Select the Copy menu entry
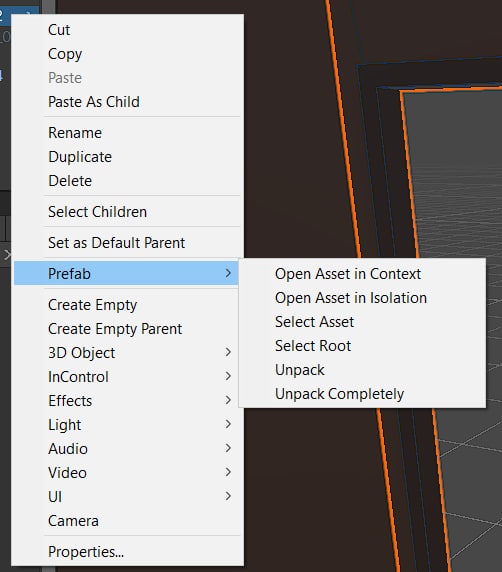This screenshot has height=572, width=502. pos(127,54)
